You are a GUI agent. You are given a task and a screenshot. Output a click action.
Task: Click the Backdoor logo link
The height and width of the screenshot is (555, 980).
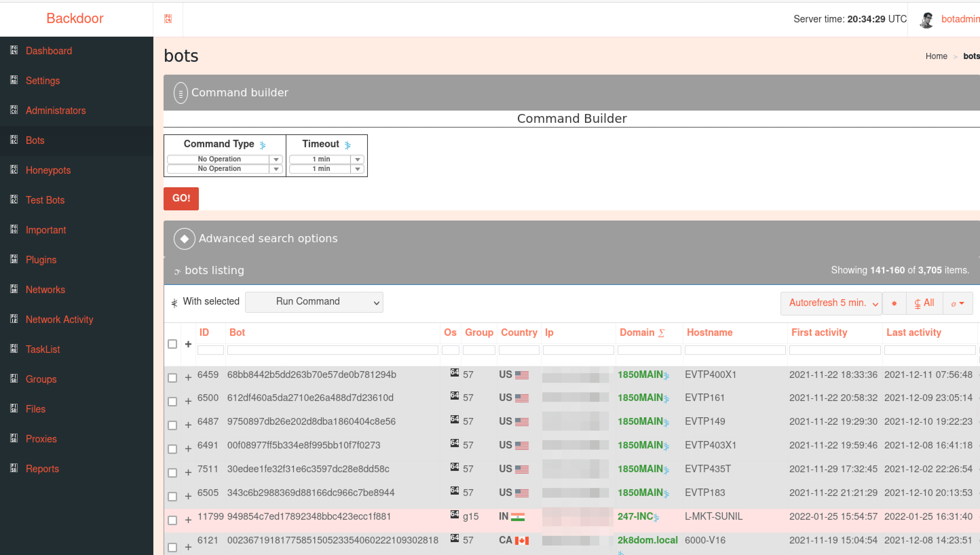pos(75,18)
